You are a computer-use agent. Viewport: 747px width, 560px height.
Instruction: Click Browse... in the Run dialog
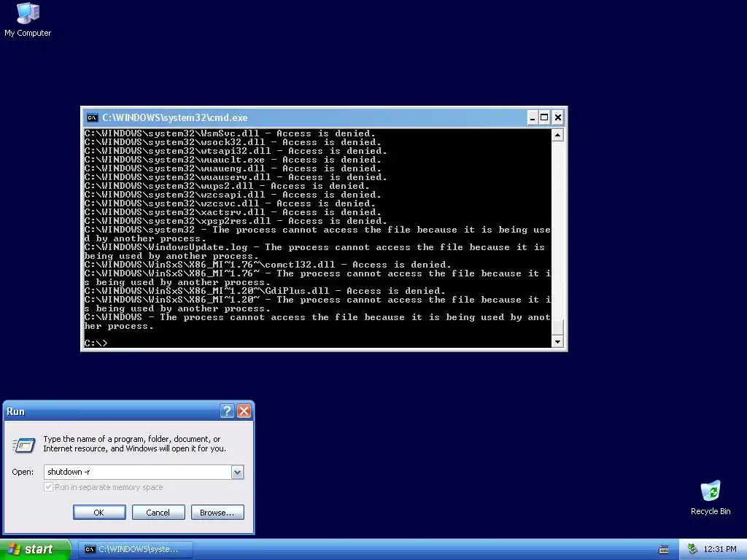click(x=217, y=513)
